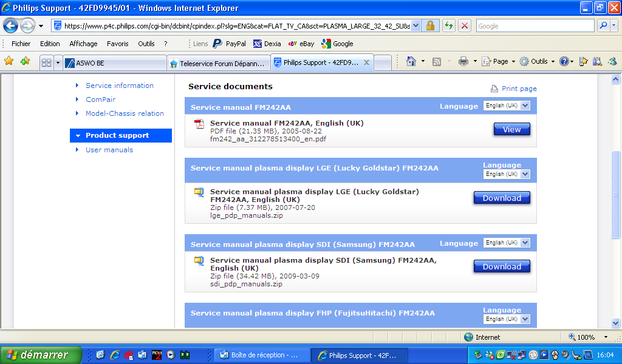Open Quick Tabs grid view
622x364 pixels.
click(46, 62)
